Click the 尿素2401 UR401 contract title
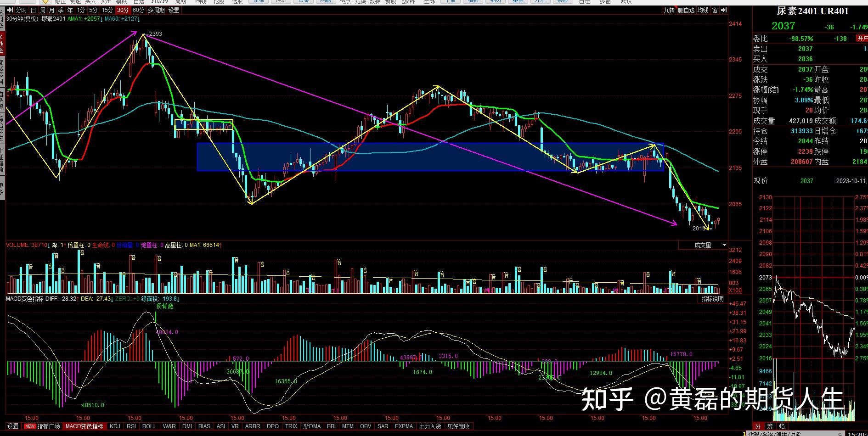 pyautogui.click(x=812, y=11)
